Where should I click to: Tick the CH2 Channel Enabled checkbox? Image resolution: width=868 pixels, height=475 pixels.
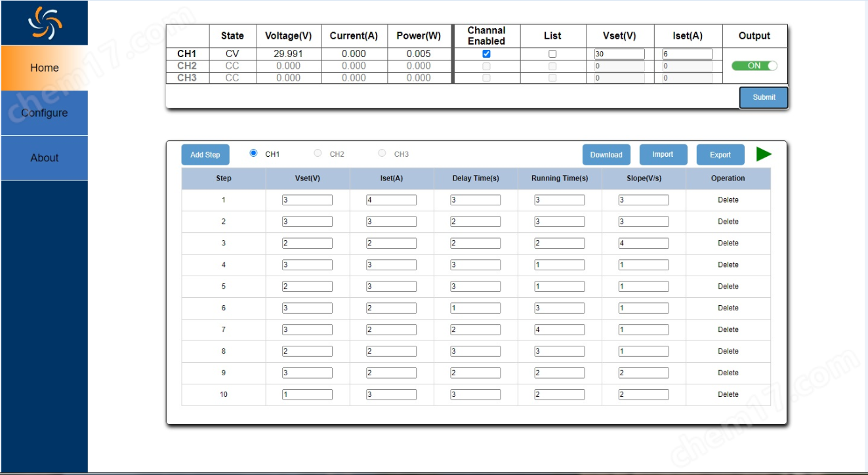486,66
